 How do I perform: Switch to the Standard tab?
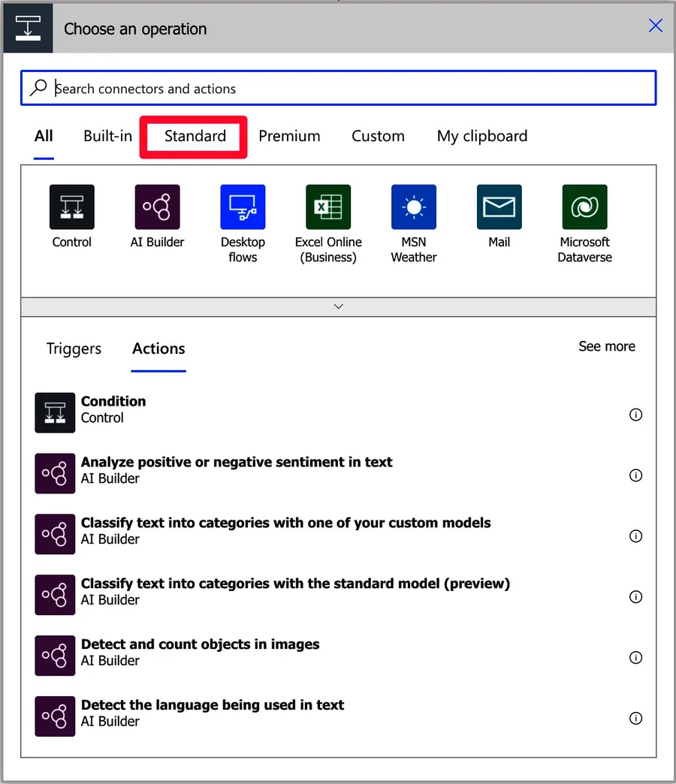click(x=195, y=136)
